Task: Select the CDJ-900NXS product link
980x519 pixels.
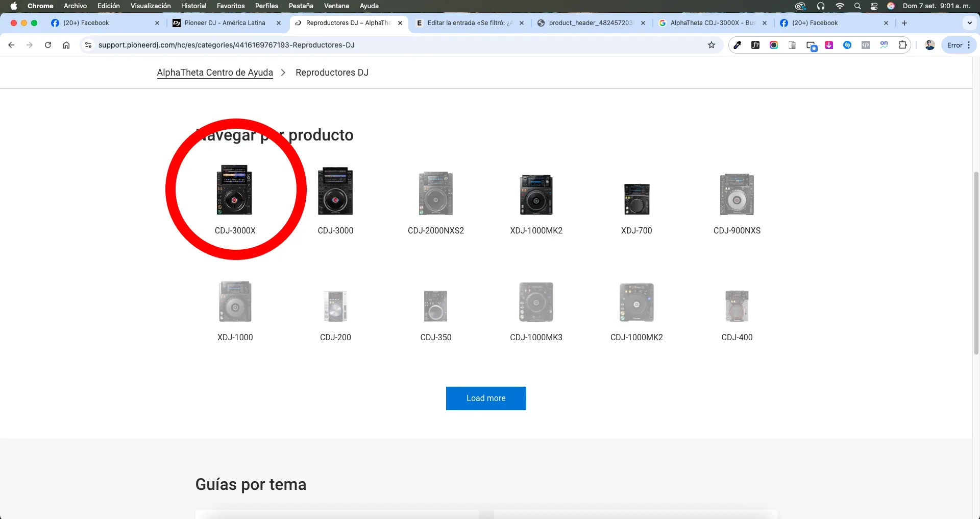Action: [737, 230]
